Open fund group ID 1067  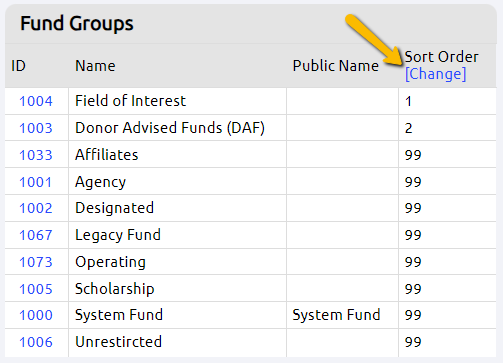36,235
